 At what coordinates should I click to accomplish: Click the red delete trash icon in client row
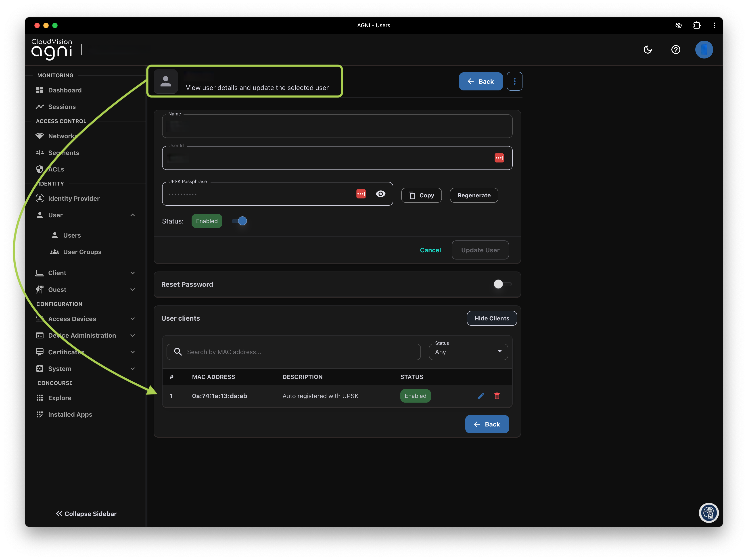(x=497, y=396)
